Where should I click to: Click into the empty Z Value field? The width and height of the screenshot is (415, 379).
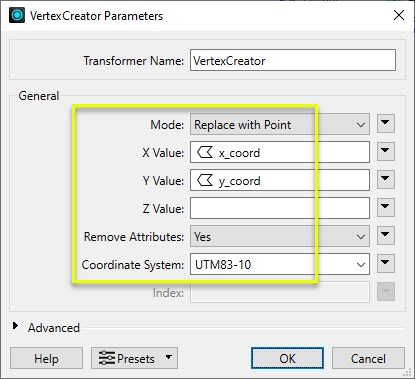(280, 208)
